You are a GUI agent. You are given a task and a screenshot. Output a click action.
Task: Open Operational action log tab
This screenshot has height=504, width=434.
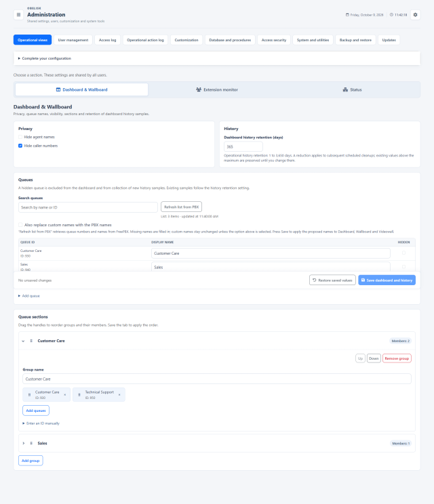145,40
